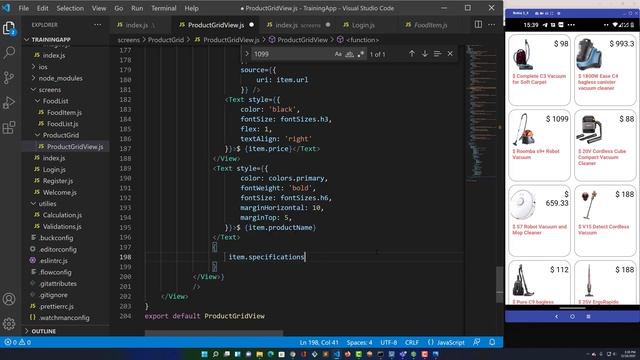Toggle Match Case in find widget
Image resolution: width=640 pixels, height=360 pixels.
[338, 54]
